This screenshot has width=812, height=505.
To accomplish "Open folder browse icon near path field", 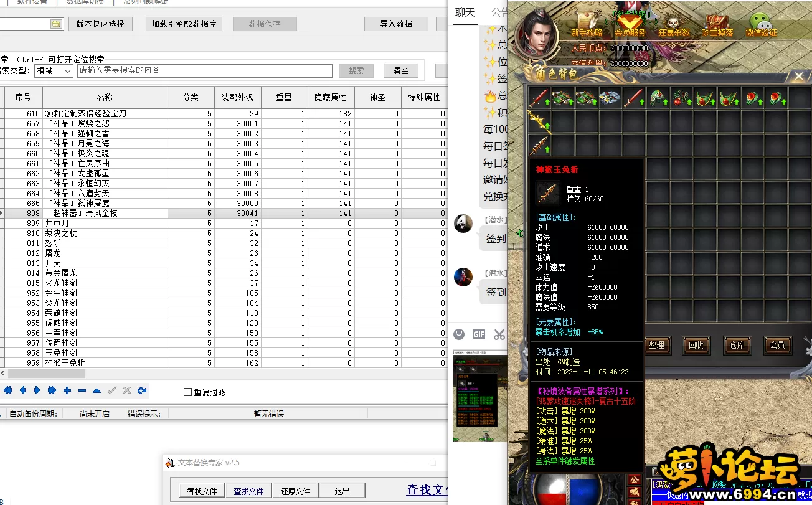I will point(56,24).
